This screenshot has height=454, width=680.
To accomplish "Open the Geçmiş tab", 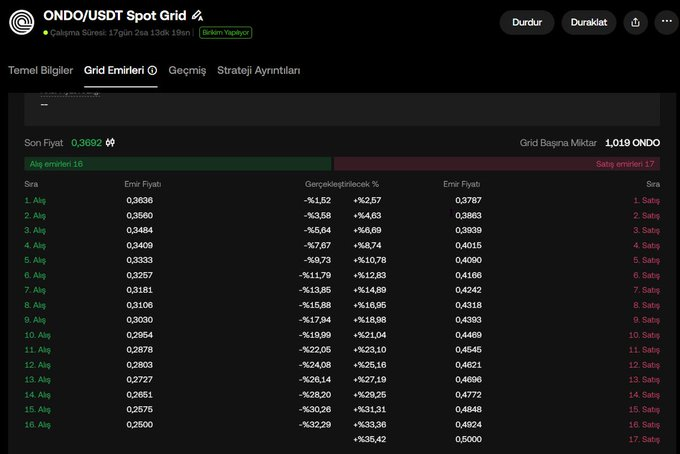I will coord(187,70).
